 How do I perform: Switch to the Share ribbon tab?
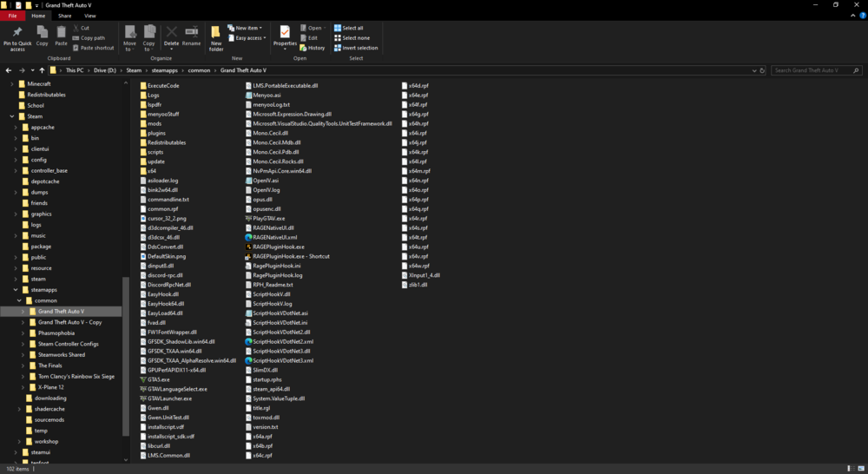click(x=65, y=16)
